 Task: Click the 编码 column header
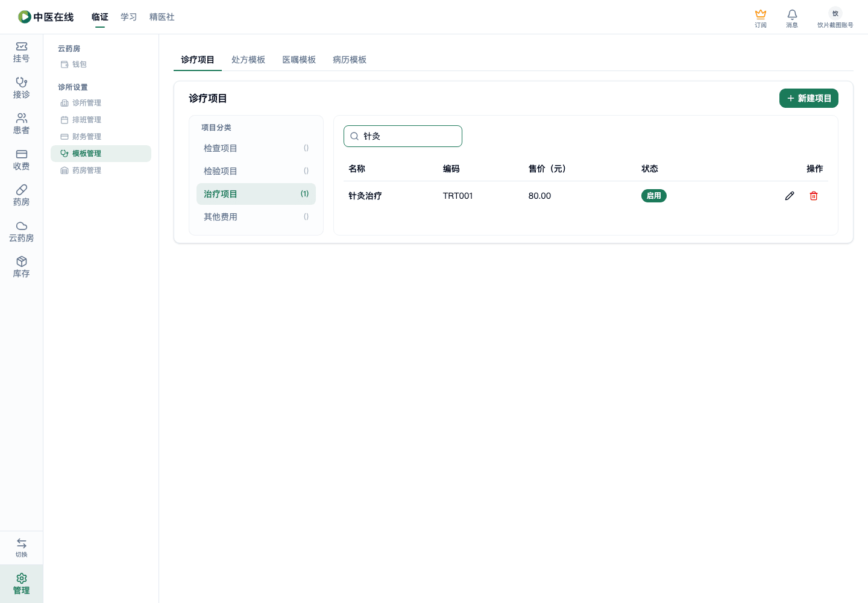(x=451, y=169)
